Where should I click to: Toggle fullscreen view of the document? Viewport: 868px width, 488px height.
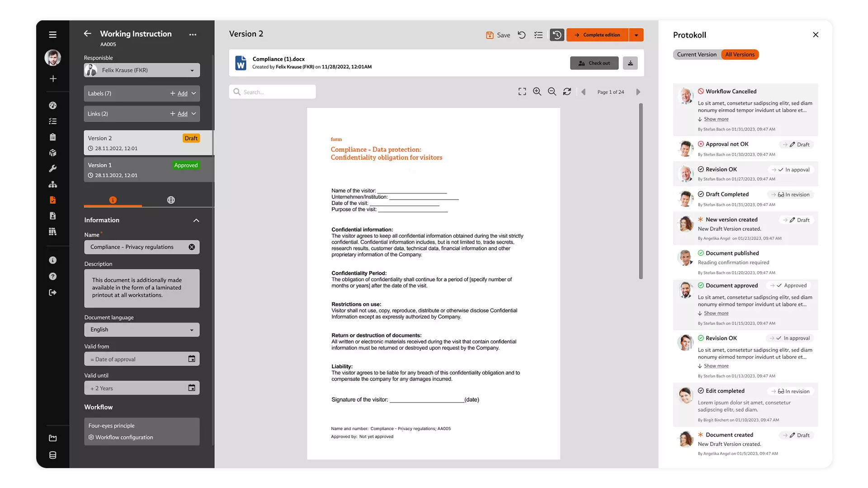(x=522, y=91)
